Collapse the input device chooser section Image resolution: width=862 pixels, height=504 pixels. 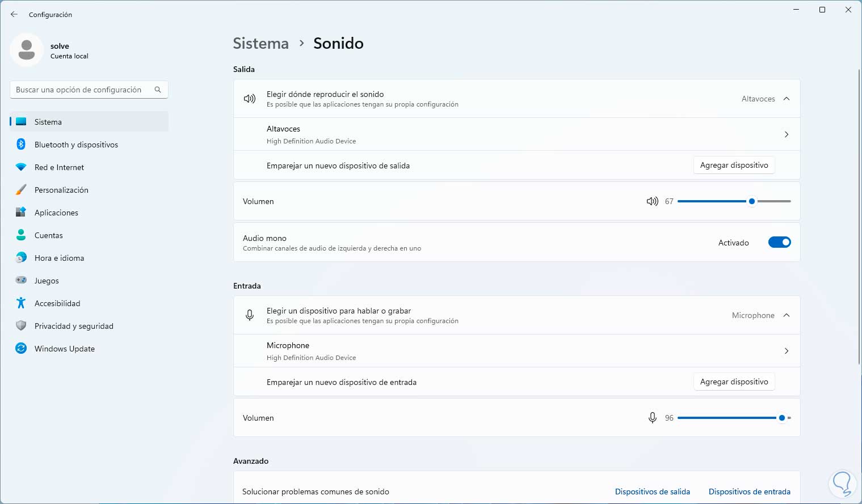click(x=787, y=315)
